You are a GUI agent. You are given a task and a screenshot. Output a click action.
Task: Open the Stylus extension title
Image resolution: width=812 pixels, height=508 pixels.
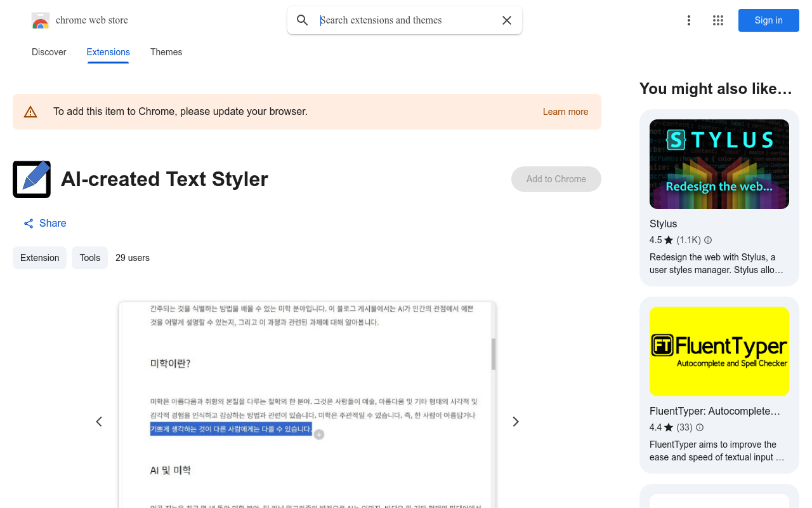[664, 224]
